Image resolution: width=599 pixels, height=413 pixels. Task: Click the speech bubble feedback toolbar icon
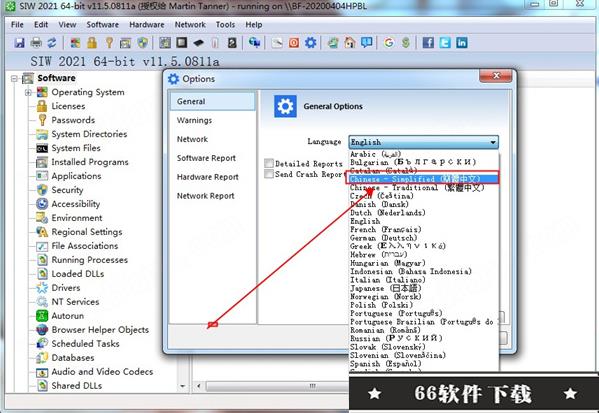[367, 42]
